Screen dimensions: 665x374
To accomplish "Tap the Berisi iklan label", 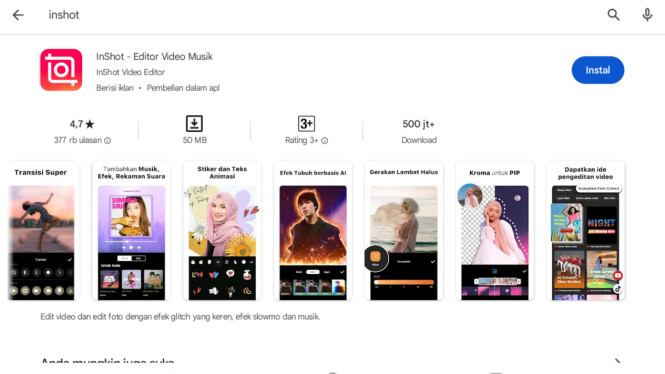I will click(115, 88).
